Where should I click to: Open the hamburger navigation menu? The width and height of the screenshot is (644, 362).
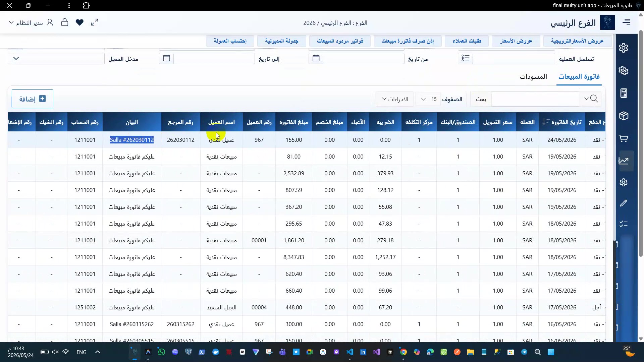pyautogui.click(x=626, y=22)
